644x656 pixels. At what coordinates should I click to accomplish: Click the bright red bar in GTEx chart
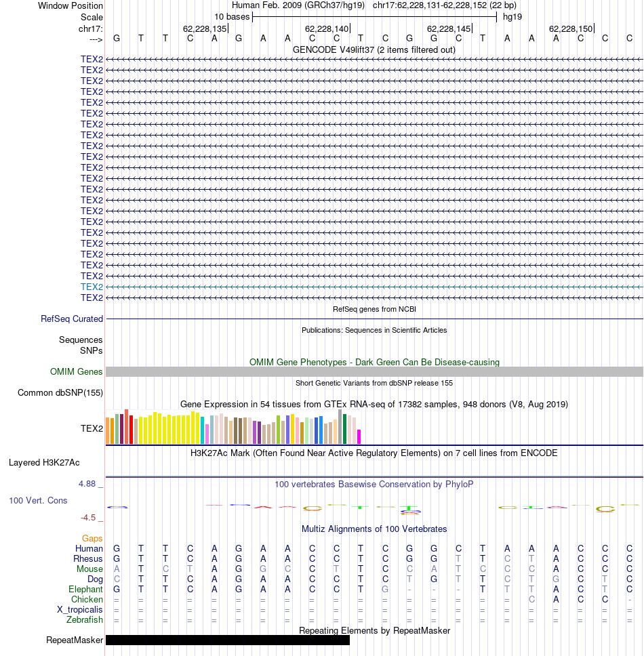[131, 430]
